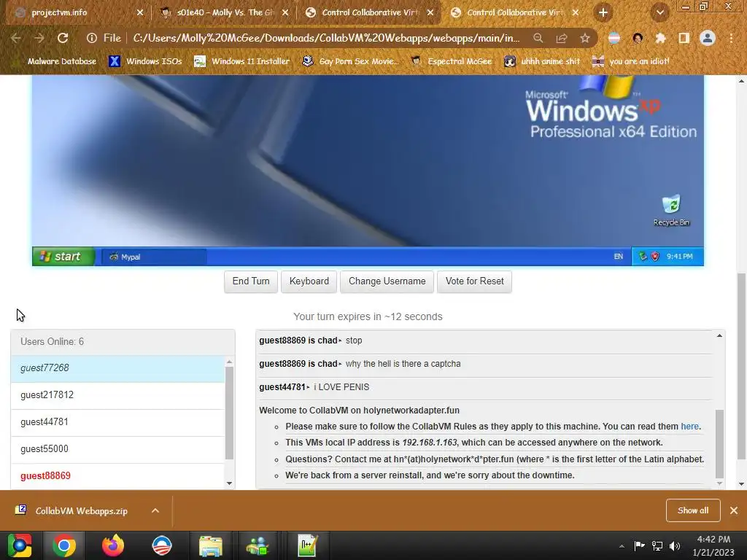
Task: Open the Windows 11 Installer bookmark
Action: [x=242, y=61]
